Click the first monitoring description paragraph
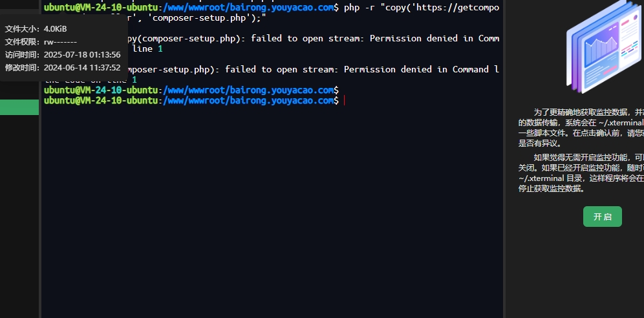 click(x=581, y=127)
